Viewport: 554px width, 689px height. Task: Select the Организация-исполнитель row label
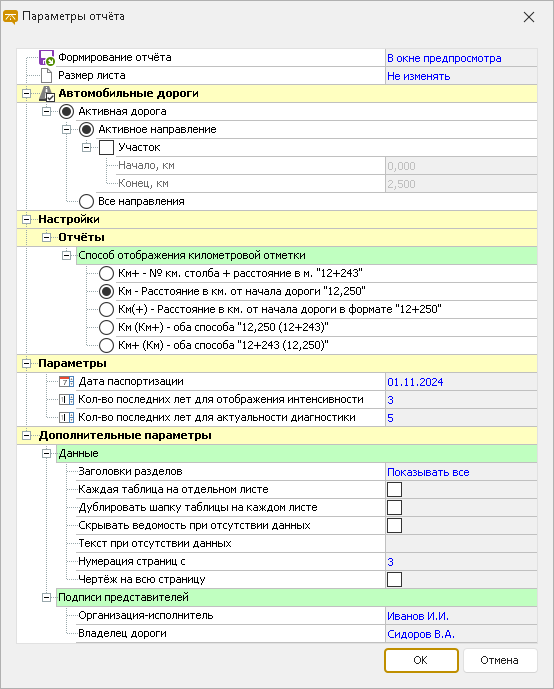pyautogui.click(x=146, y=616)
